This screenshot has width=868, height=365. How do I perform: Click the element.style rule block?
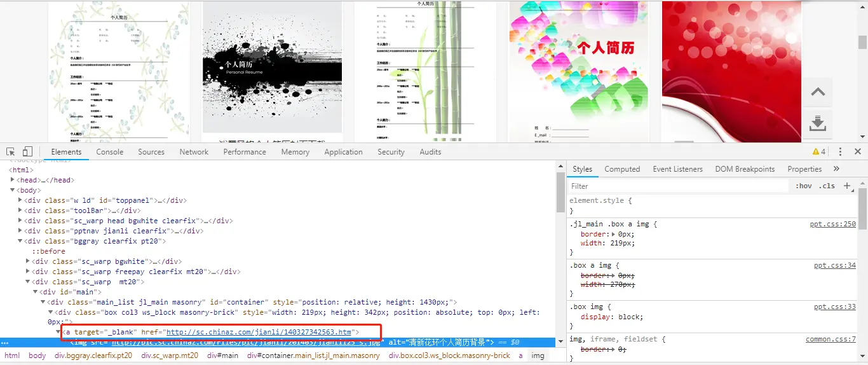tap(711, 205)
